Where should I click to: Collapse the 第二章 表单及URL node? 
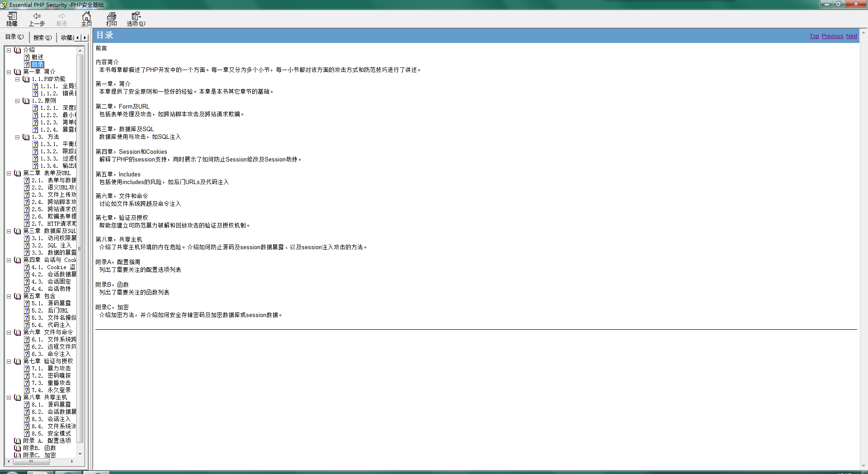coord(9,173)
